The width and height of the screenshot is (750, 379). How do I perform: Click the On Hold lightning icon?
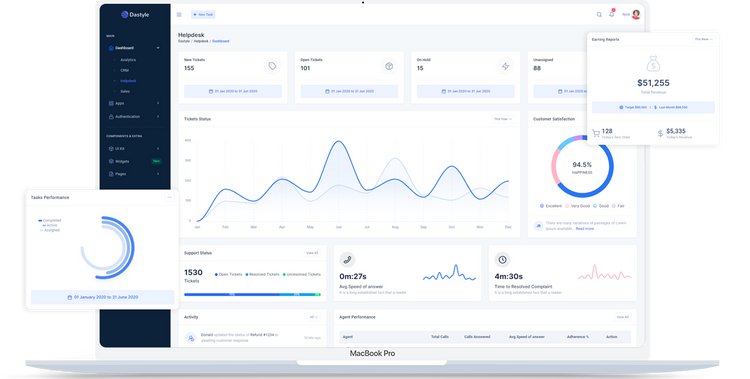[506, 66]
